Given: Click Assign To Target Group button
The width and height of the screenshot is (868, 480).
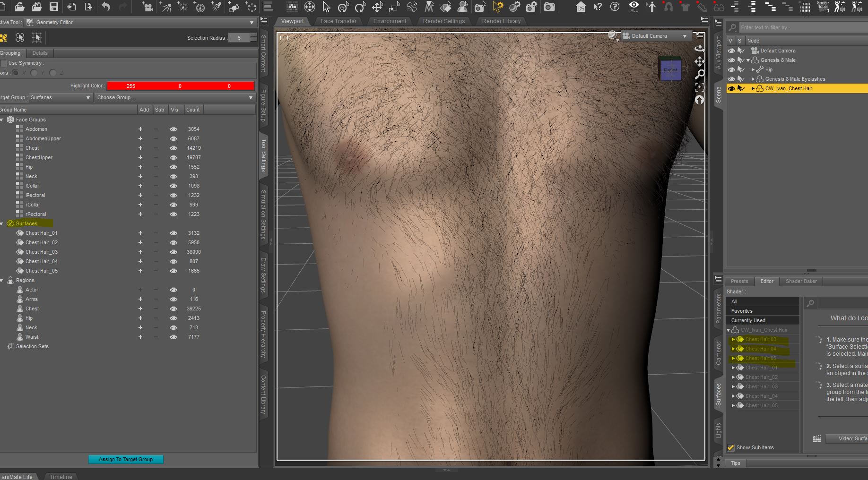Looking at the screenshot, I should point(126,459).
